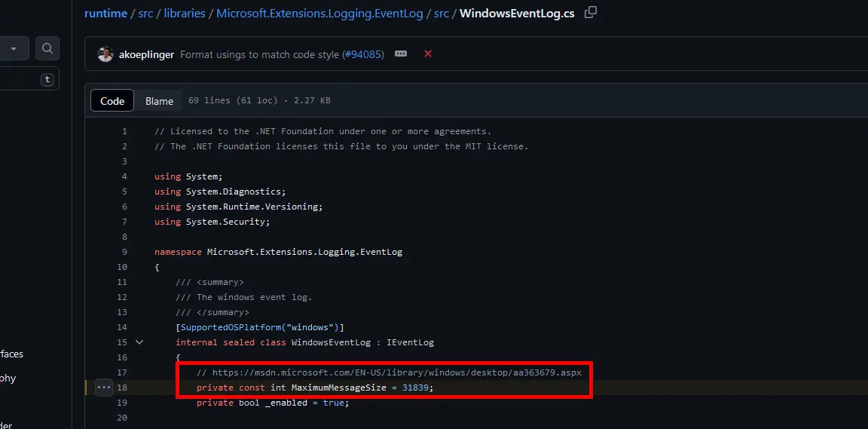Open the branch selector dropdown arrow
This screenshot has height=429, width=868.
[14, 49]
